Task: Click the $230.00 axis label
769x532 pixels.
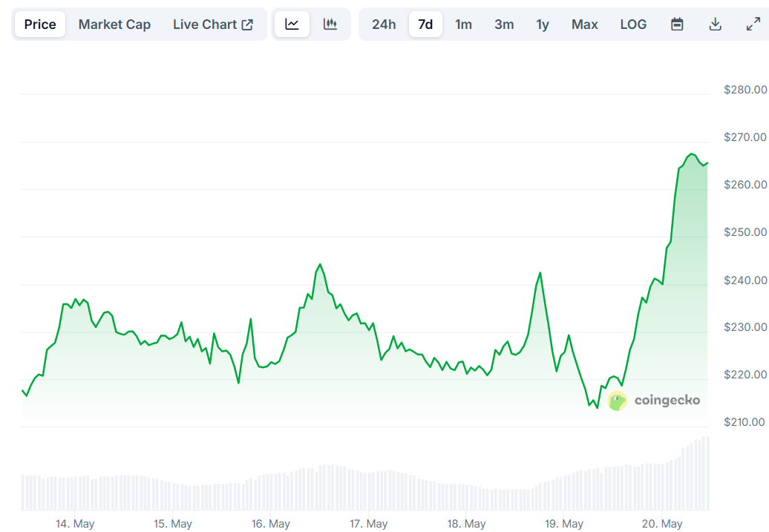Action: point(745,327)
